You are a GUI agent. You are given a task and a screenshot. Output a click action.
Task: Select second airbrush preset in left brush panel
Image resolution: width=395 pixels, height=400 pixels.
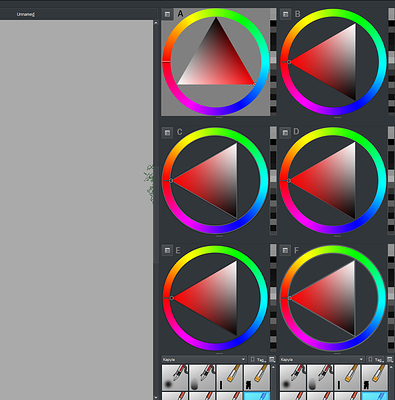202,377
